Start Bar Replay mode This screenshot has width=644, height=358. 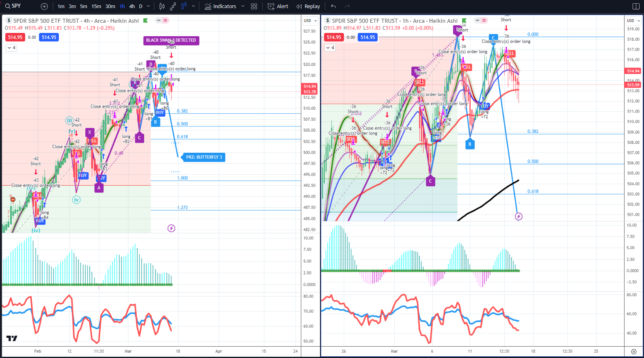point(308,7)
